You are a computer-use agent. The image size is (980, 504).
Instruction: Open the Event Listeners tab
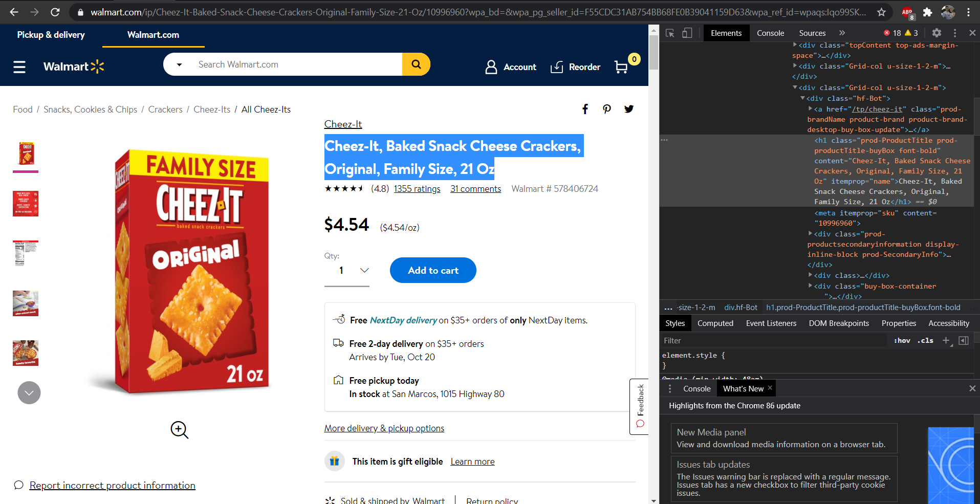pos(771,323)
